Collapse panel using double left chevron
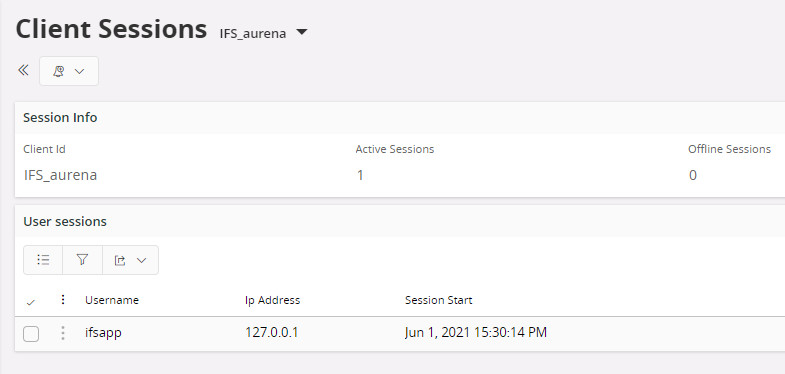The height and width of the screenshot is (374, 785). pos(23,70)
